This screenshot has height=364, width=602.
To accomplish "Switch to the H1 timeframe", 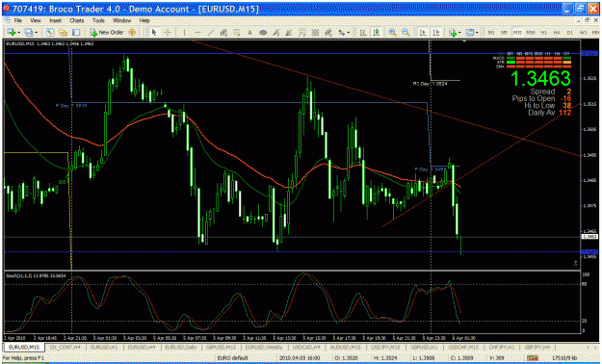I will pos(543,33).
